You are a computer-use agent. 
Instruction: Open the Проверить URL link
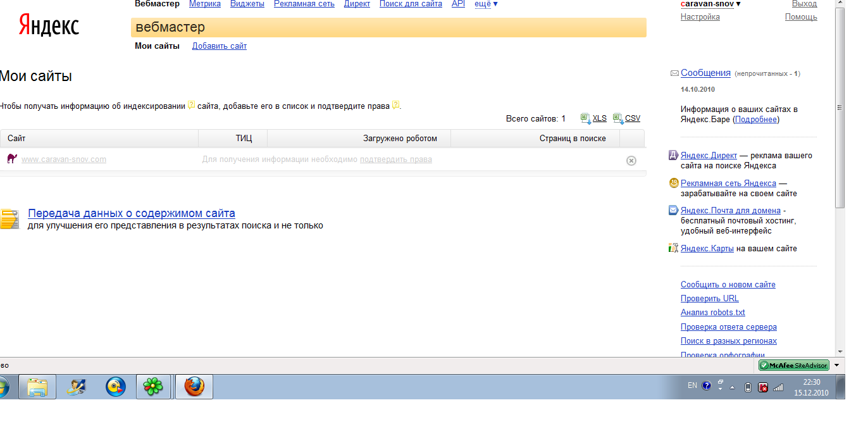pos(710,299)
